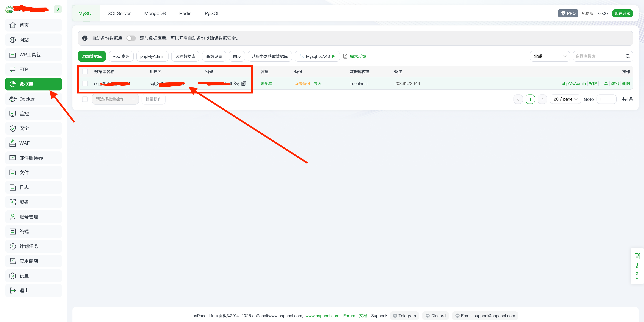Click the database search magnifier icon
This screenshot has width=644, height=322.
628,56
